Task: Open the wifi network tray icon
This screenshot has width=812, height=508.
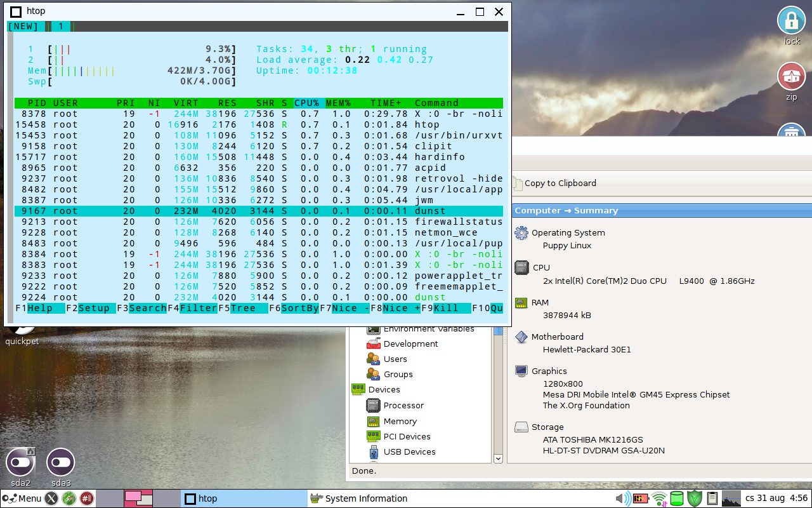Action: (x=660, y=498)
